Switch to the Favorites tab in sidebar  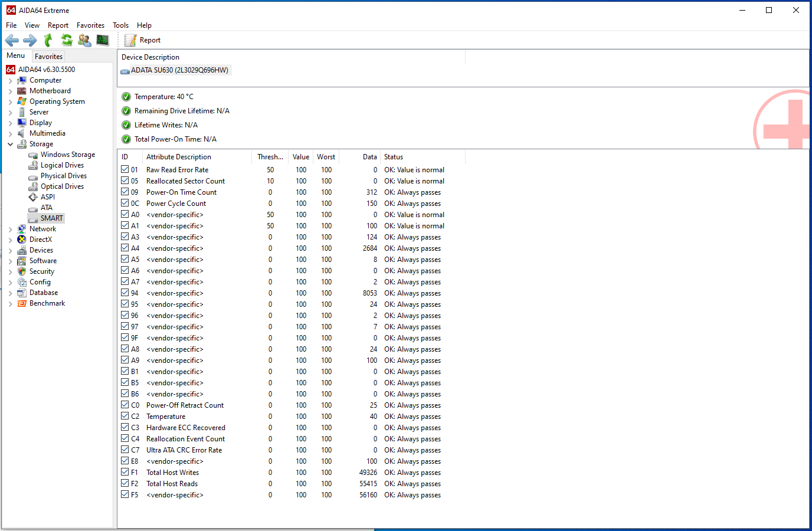(48, 57)
